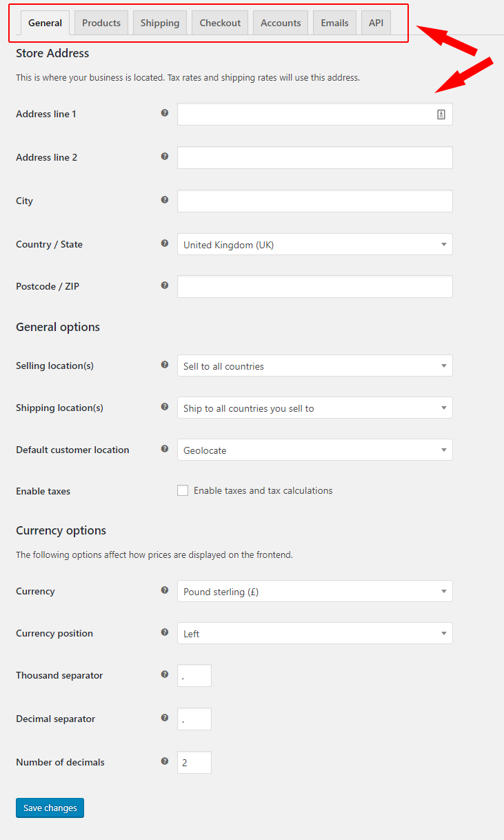
Task: Click the Thousand separator help icon
Action: pyautogui.click(x=165, y=674)
